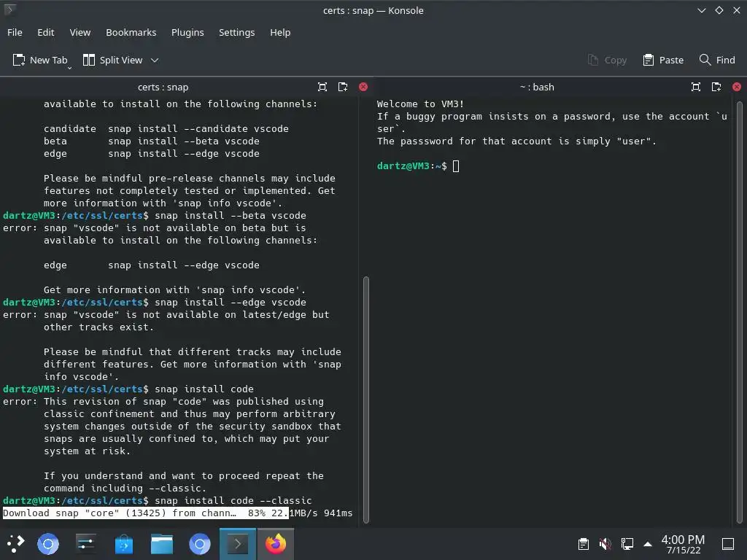The image size is (747, 560).
Task: Open the Help menu
Action: [x=280, y=32]
